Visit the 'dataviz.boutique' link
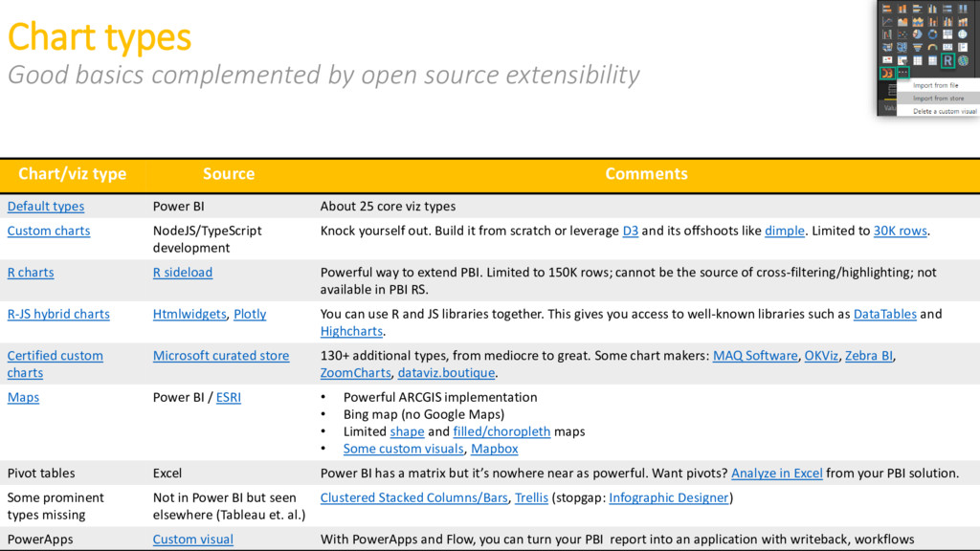This screenshot has height=551, width=980. (446, 373)
